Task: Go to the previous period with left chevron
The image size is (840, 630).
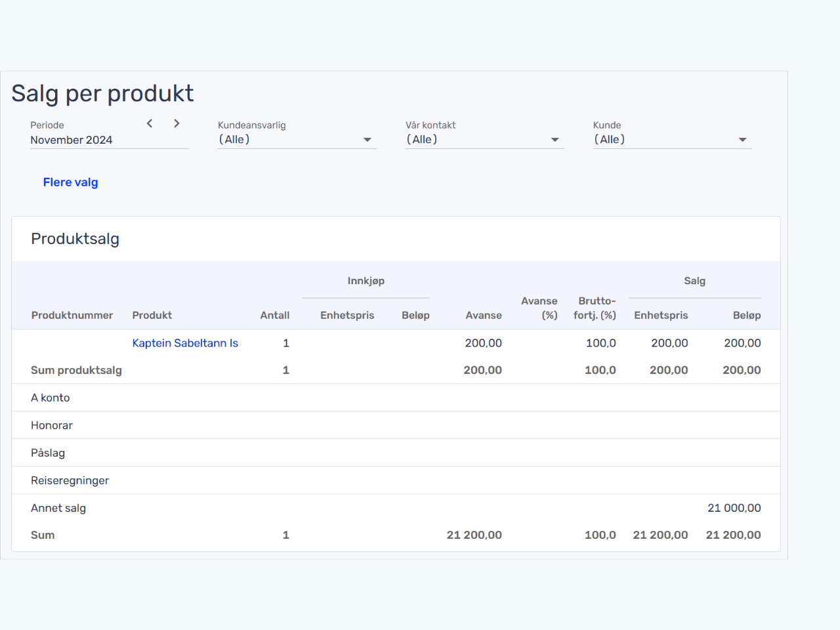Action: tap(150, 123)
